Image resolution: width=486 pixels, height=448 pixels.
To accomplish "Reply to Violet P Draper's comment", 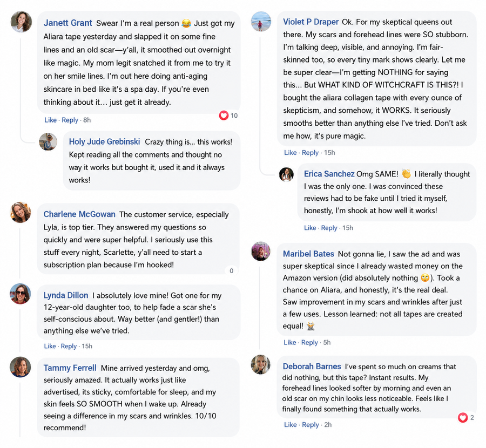I will (x=310, y=152).
